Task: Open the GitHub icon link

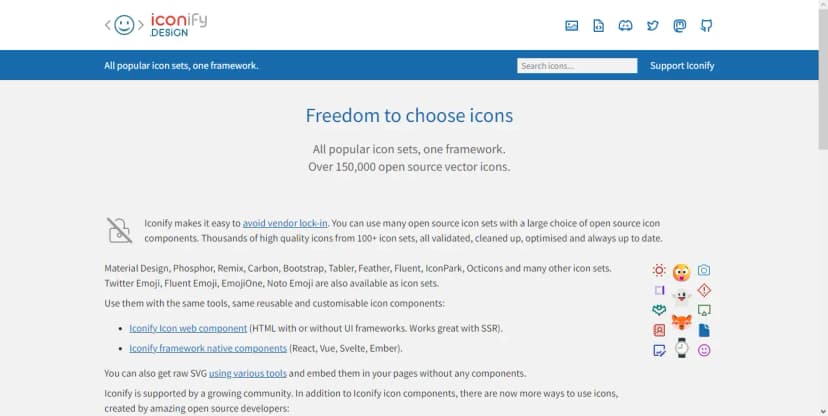Action: point(707,25)
